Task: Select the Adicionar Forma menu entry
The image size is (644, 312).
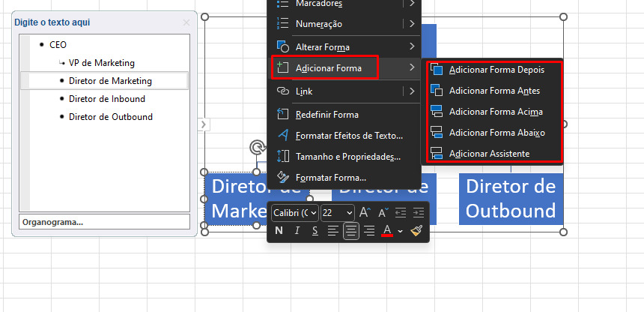Action: coord(344,68)
